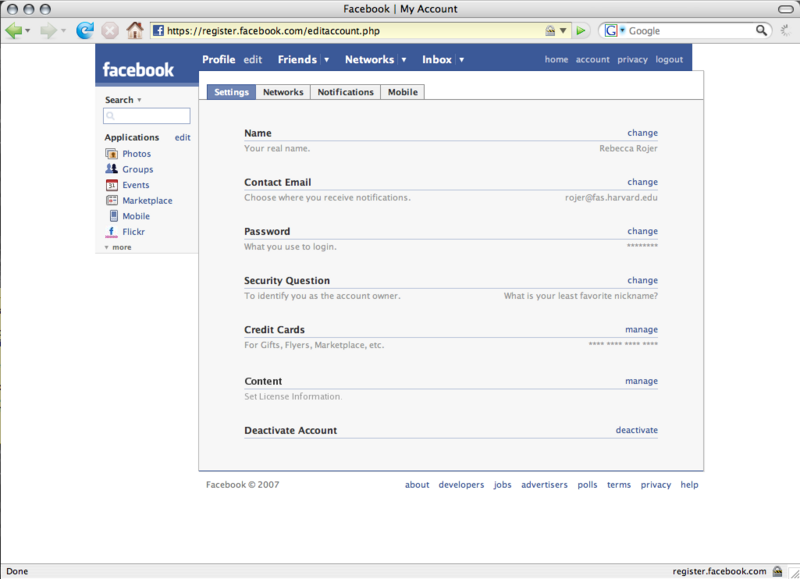The width and height of the screenshot is (800, 579).
Task: Click privacy link in header
Action: point(632,60)
